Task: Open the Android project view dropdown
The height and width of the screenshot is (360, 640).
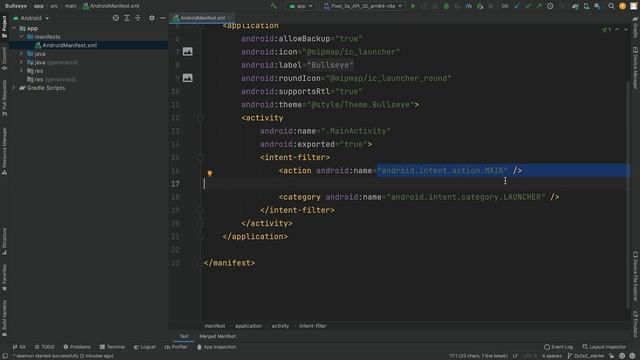Action: click(x=31, y=18)
